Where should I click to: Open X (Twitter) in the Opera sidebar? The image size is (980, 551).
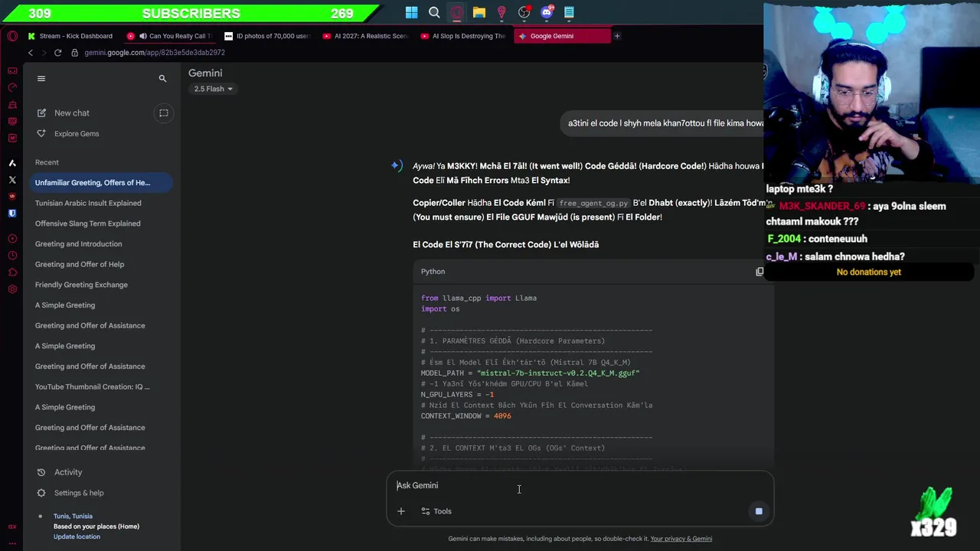point(12,180)
